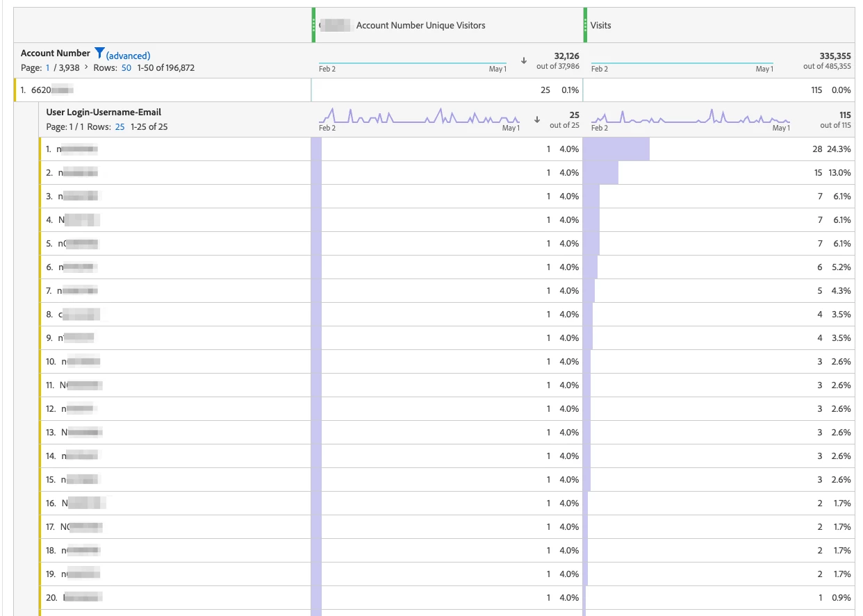863x616 pixels.
Task: Toggle sort arrow beside the breakdown total 25
Action: (x=536, y=119)
